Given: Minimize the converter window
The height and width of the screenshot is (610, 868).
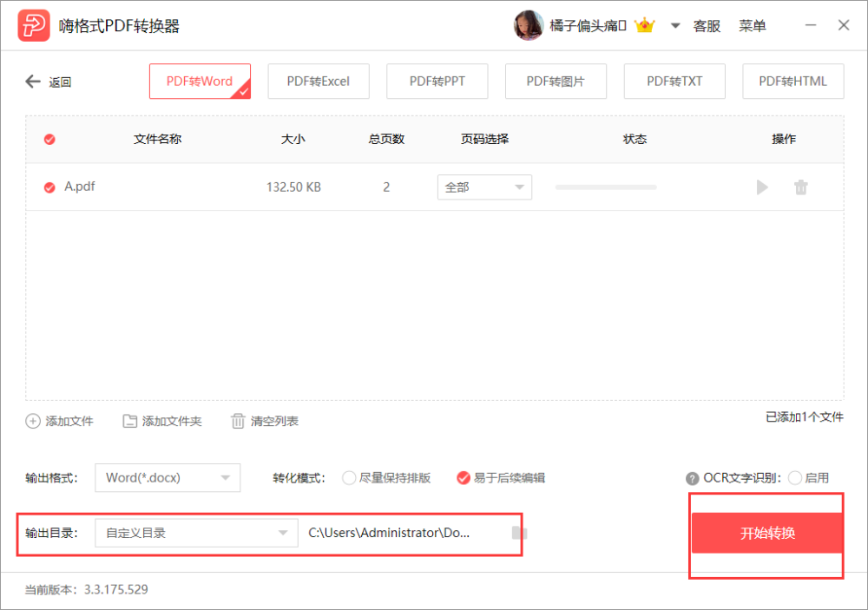Looking at the screenshot, I should [811, 25].
